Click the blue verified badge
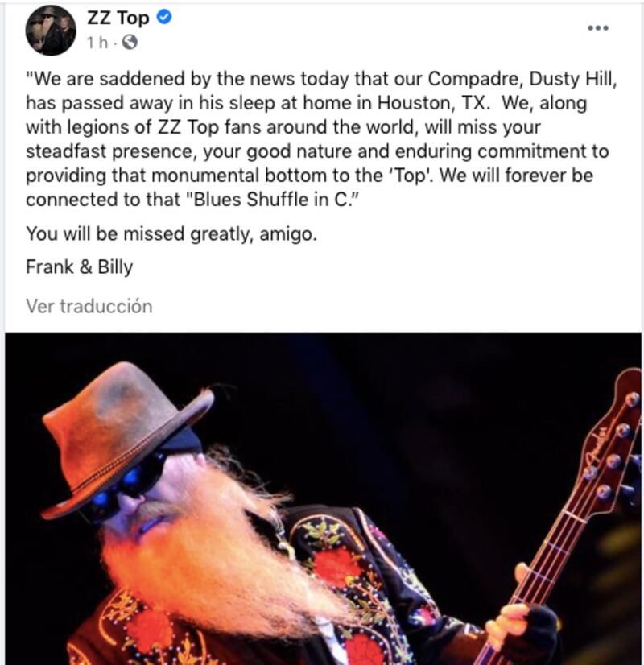 164,17
